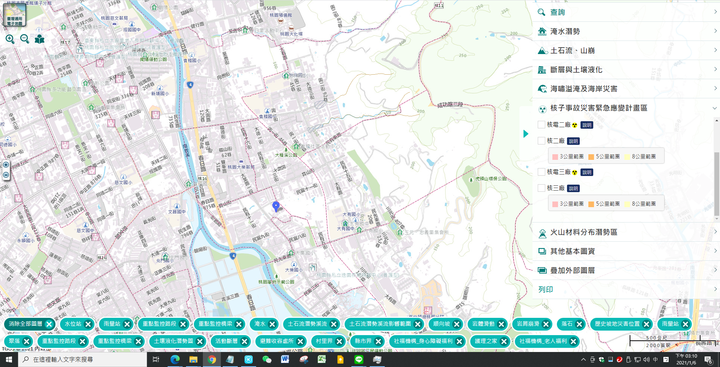Remove the 淹水 layer chip
The height and width of the screenshot is (367, 720).
point(272,324)
